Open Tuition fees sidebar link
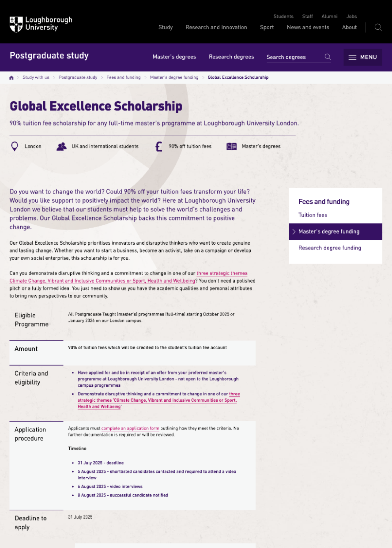This screenshot has width=392, height=548. [x=313, y=215]
